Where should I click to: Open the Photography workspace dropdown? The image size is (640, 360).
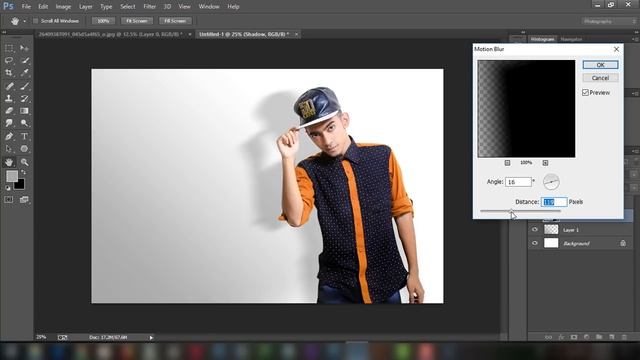[x=608, y=21]
